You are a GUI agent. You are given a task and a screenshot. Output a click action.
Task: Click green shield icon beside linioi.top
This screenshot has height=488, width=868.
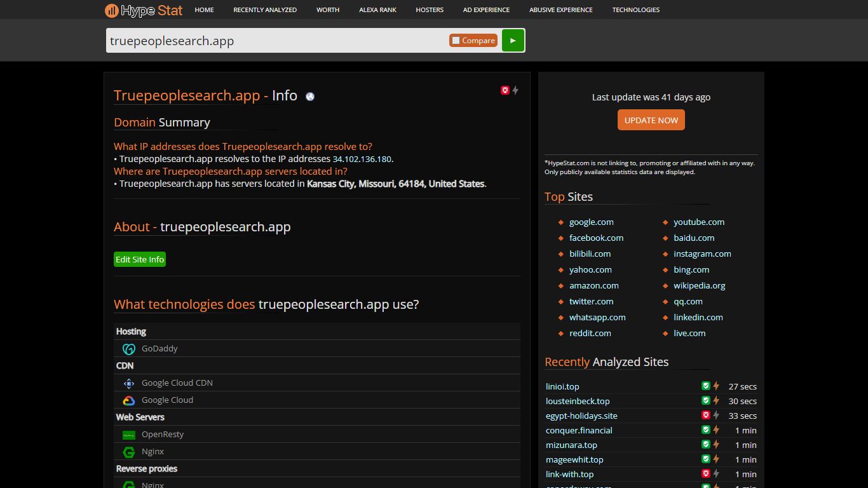pyautogui.click(x=705, y=386)
